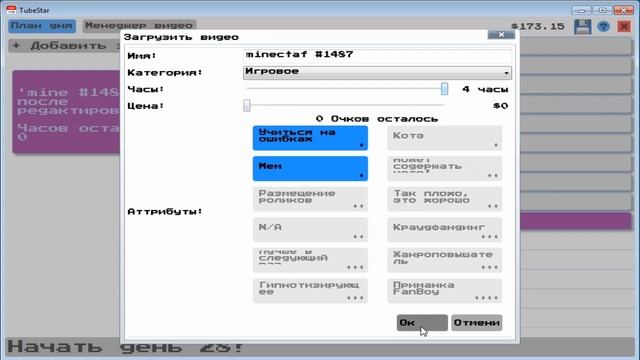Click the save floppy disk icon
This screenshot has height=360, width=640.
point(582,27)
